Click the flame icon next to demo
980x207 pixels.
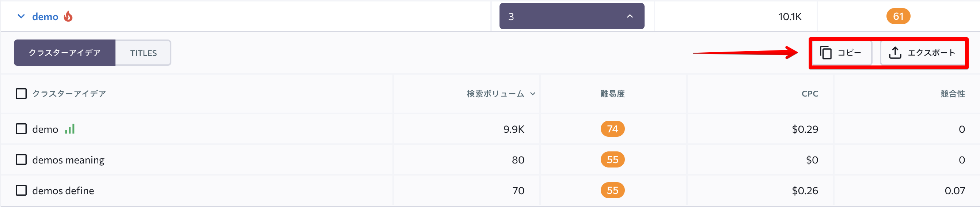point(68,16)
